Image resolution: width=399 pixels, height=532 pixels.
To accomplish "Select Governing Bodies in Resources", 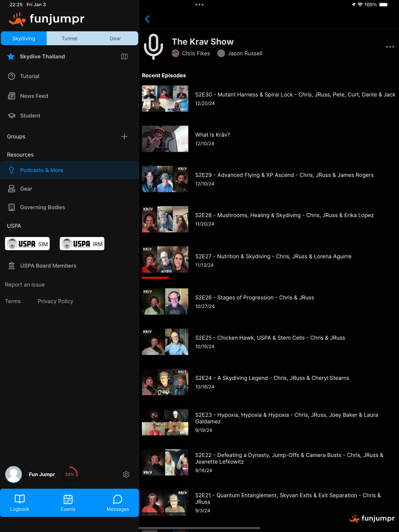I will tap(42, 207).
